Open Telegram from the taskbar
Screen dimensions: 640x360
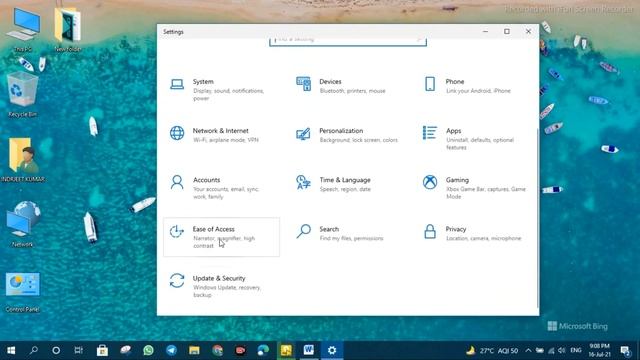click(171, 350)
